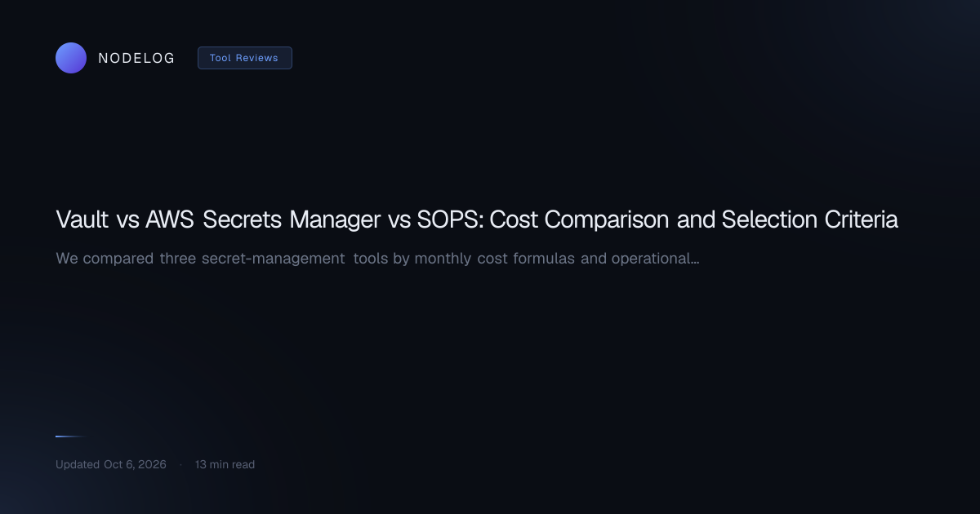Screen dimensions: 980x514
Task: Select the Tool Reviews category tag
Action: pos(244,58)
